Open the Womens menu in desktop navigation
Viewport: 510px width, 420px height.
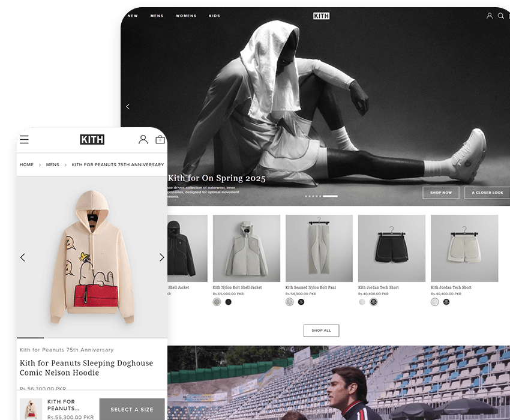coord(186,16)
